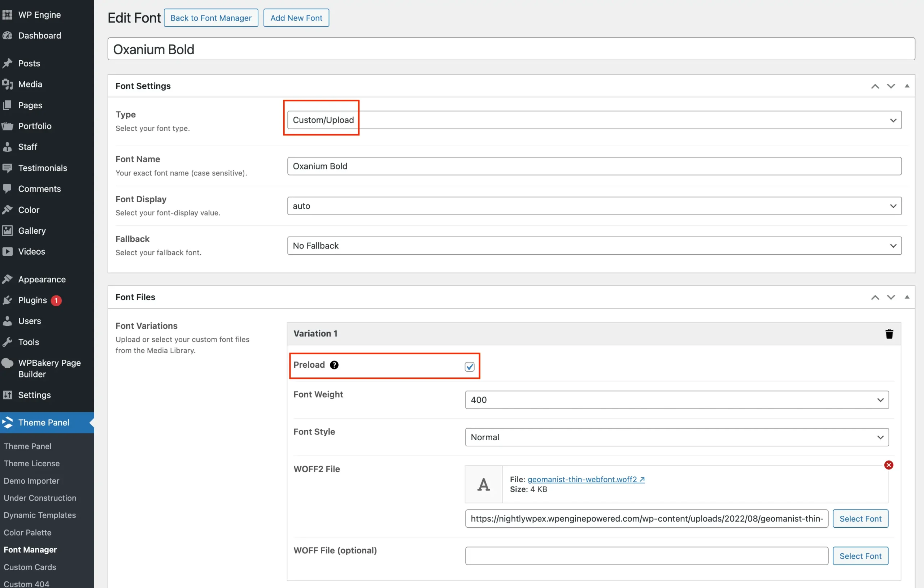Click the Font Name input field

click(x=594, y=166)
